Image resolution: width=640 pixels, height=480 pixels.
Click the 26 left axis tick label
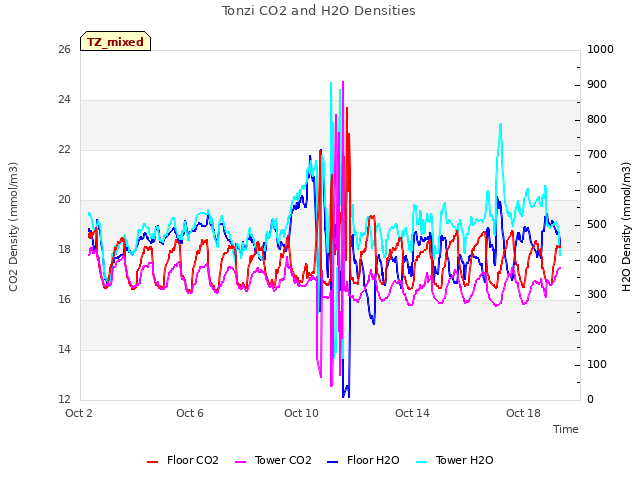click(64, 50)
